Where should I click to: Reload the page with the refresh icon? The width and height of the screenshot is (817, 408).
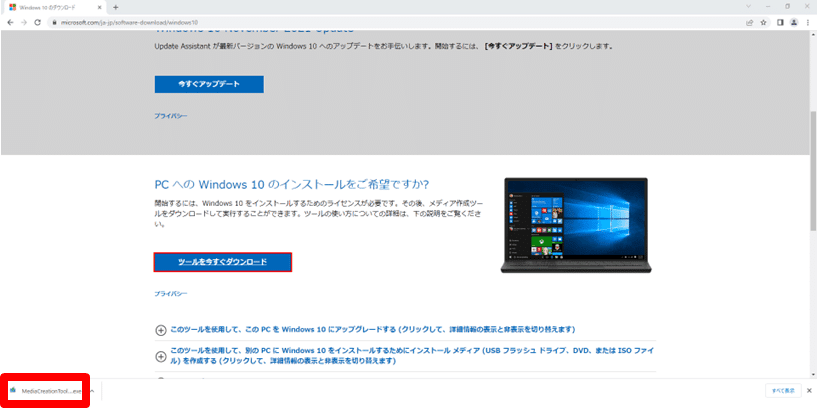coord(38,22)
